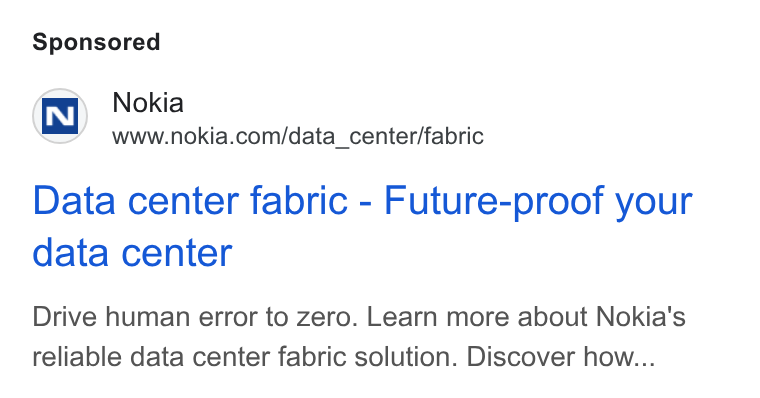Click 'Drive human error to zero' sentence
The image size is (760, 398).
195,317
